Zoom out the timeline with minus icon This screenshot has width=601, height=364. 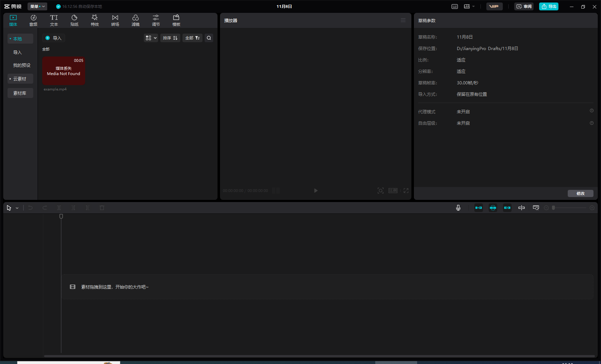pos(546,208)
